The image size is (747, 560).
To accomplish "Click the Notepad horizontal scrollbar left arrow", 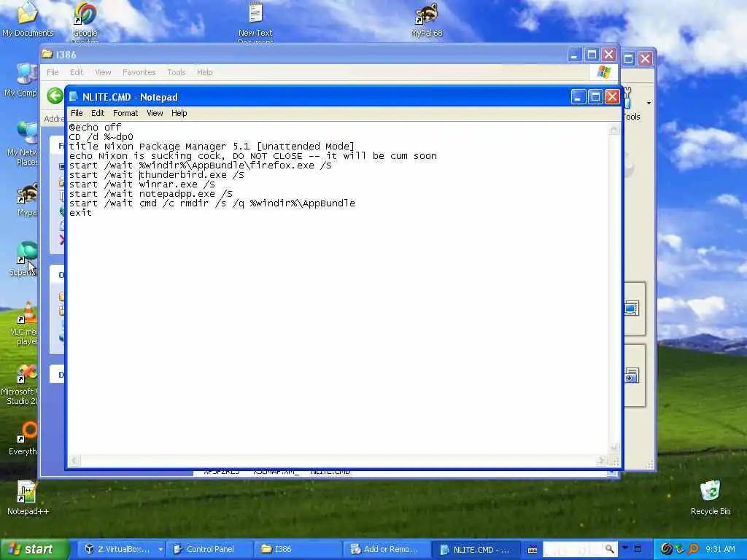I will [74, 461].
